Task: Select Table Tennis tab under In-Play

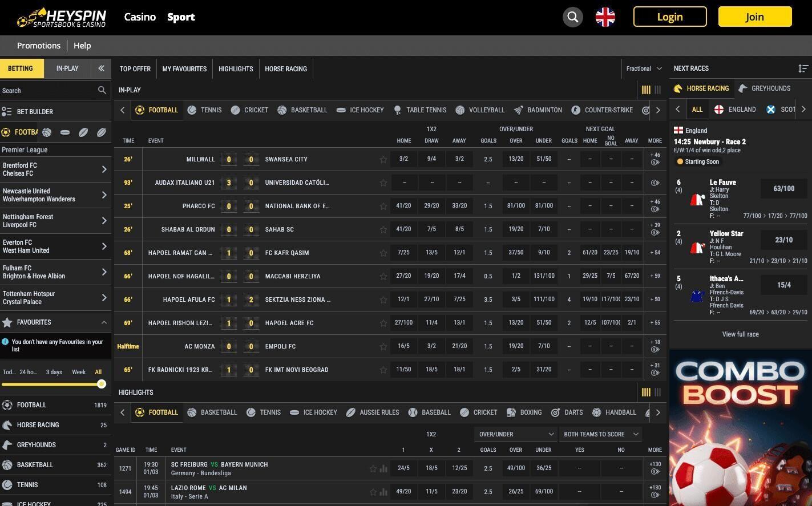Action: pos(420,110)
